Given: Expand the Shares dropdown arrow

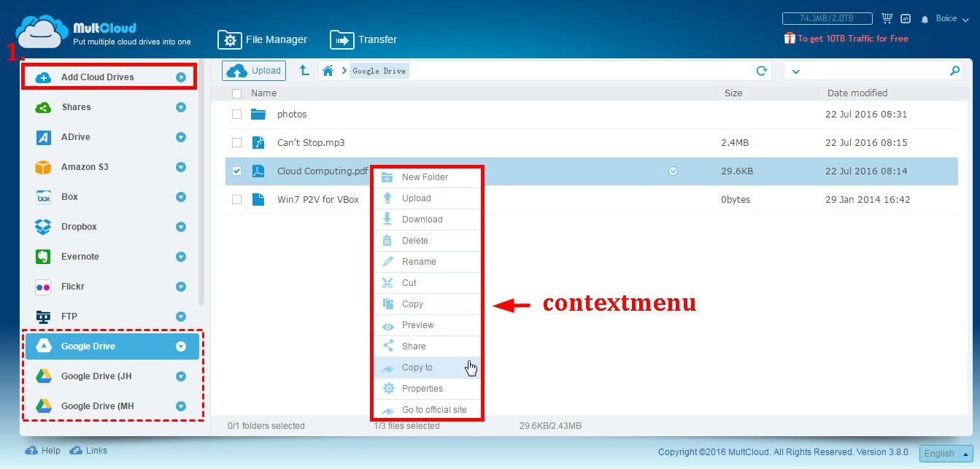Looking at the screenshot, I should pyautogui.click(x=181, y=107).
